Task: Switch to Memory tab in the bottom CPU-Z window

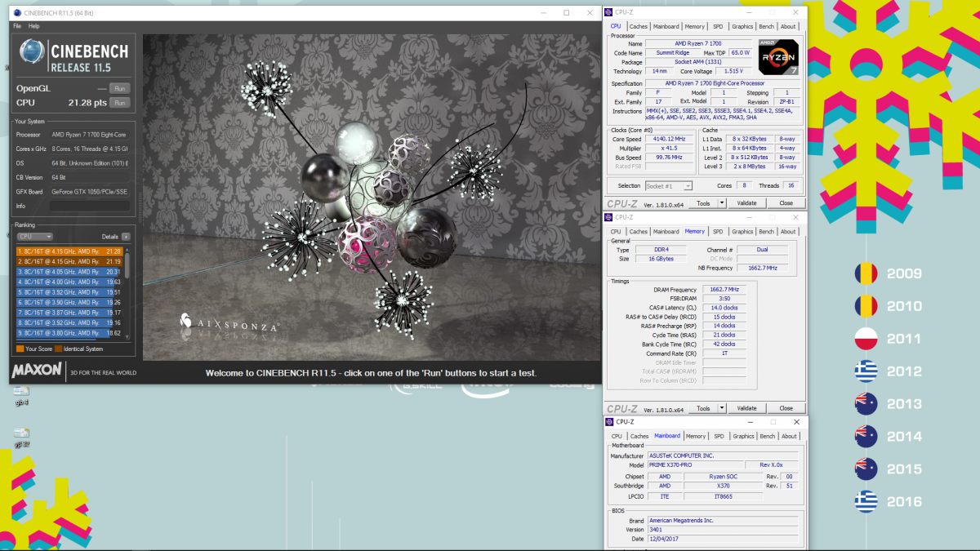Action: pyautogui.click(x=696, y=437)
